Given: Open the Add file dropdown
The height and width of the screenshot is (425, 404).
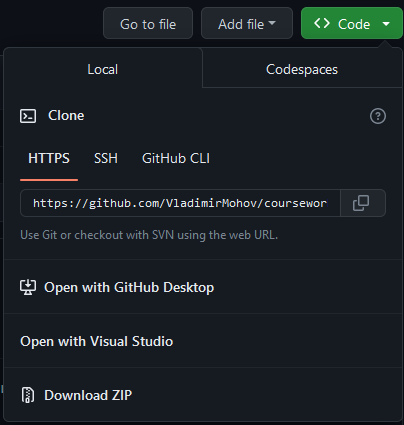Looking at the screenshot, I should (247, 23).
